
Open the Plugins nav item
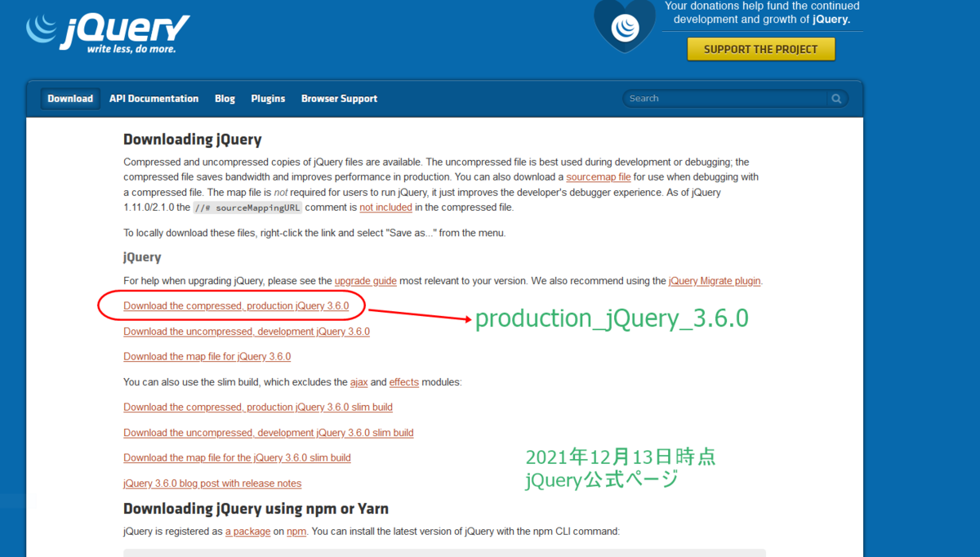(268, 99)
